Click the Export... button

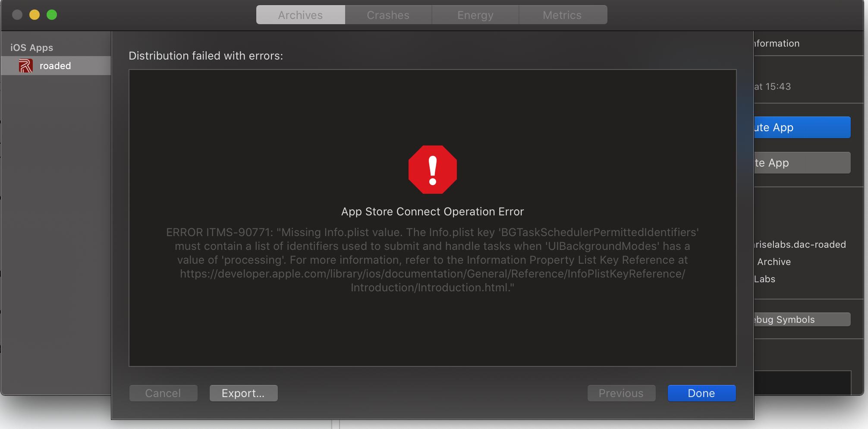click(243, 393)
